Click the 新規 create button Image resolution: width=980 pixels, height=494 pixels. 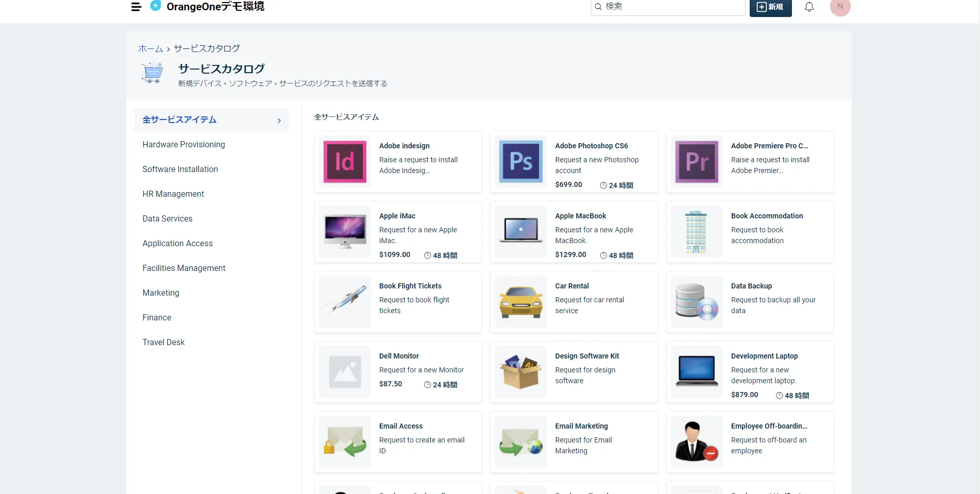point(770,7)
